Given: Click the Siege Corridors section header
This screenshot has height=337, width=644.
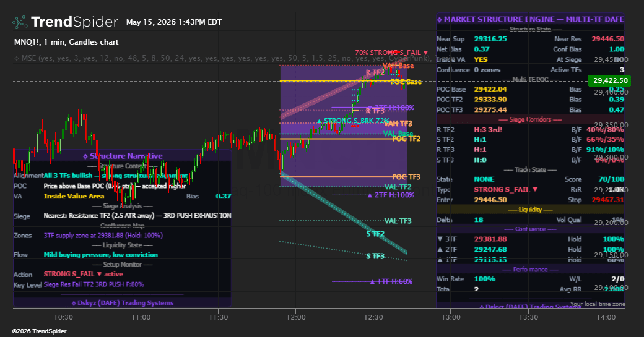Looking at the screenshot, I should click(x=530, y=119).
